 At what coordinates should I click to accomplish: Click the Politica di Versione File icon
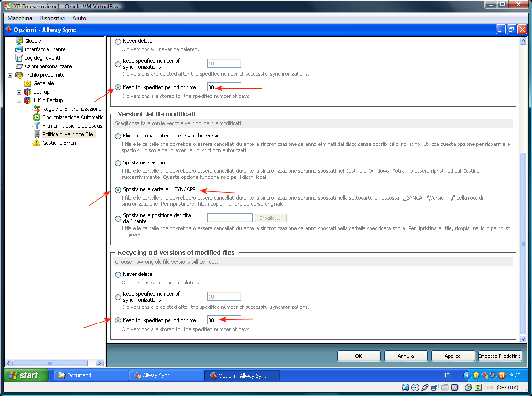pos(37,134)
